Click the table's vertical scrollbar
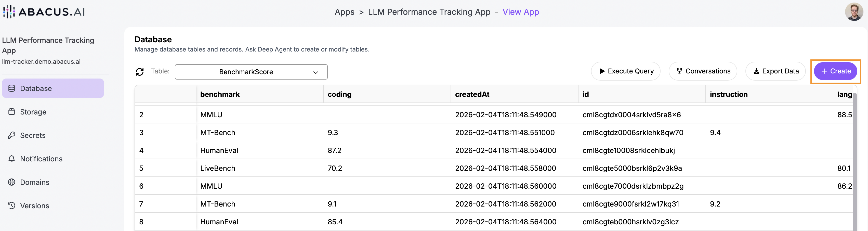This screenshot has height=231, width=868. 854,162
